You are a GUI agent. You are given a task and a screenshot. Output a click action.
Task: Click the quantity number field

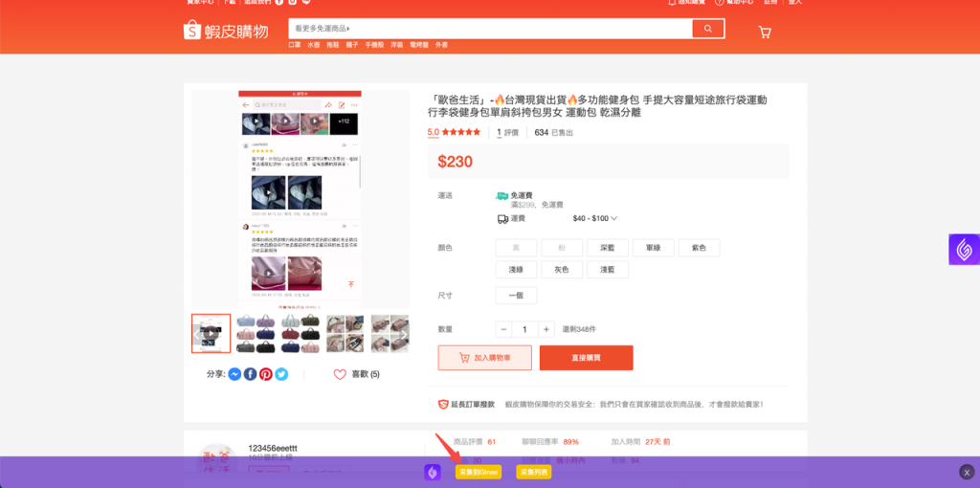click(x=525, y=329)
